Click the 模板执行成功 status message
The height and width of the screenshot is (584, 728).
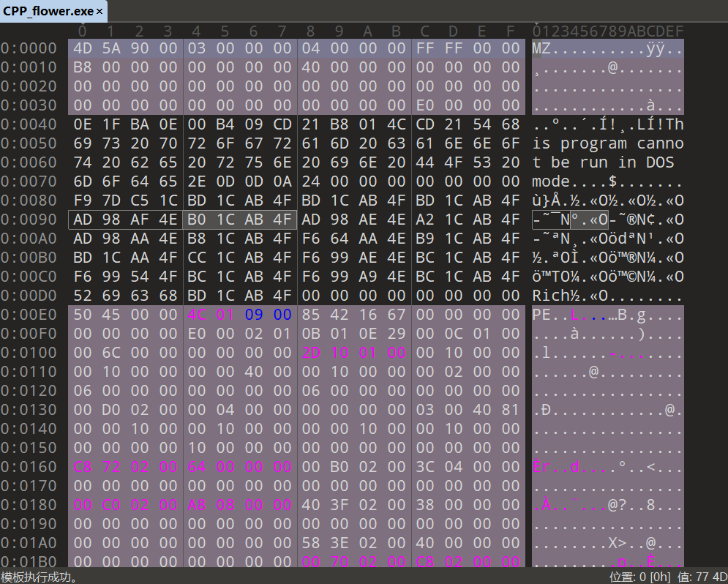40,577
